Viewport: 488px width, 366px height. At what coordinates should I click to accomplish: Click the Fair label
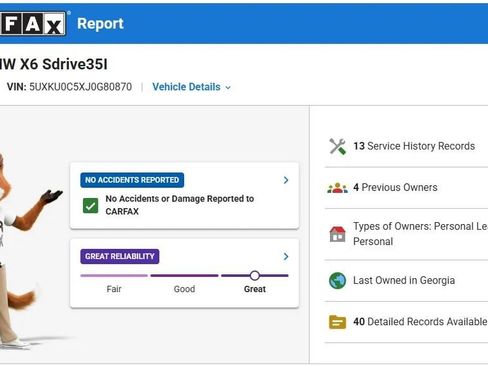click(x=114, y=289)
